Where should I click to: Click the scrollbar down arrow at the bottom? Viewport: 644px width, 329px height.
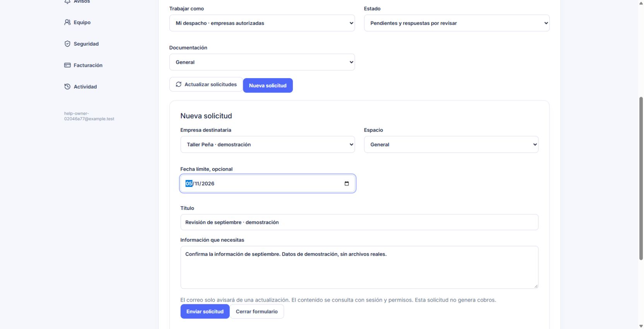(x=641, y=326)
